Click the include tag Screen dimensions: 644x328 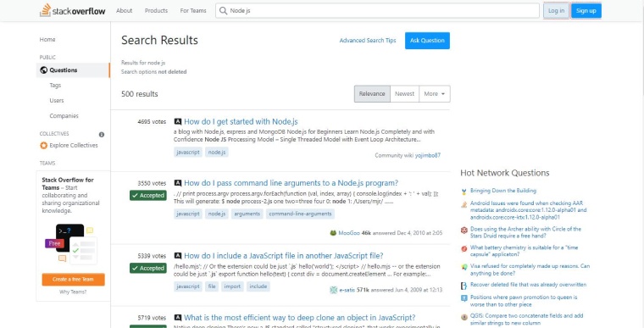258,286
